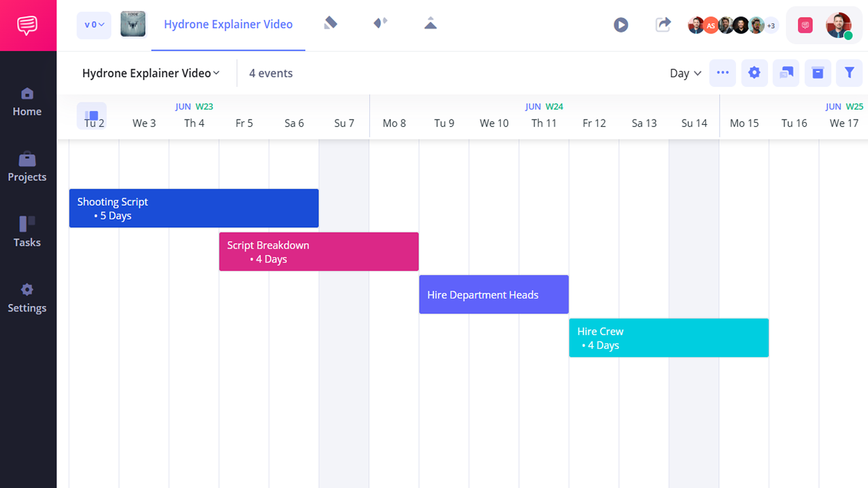This screenshot has height=488, width=868.
Task: Open the user profile avatar
Action: tap(838, 25)
